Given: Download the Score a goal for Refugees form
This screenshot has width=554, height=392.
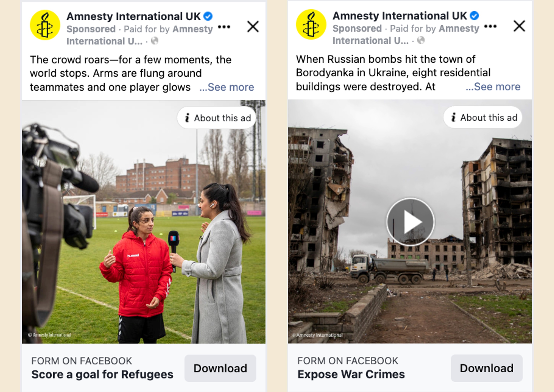Looking at the screenshot, I should pos(220,368).
